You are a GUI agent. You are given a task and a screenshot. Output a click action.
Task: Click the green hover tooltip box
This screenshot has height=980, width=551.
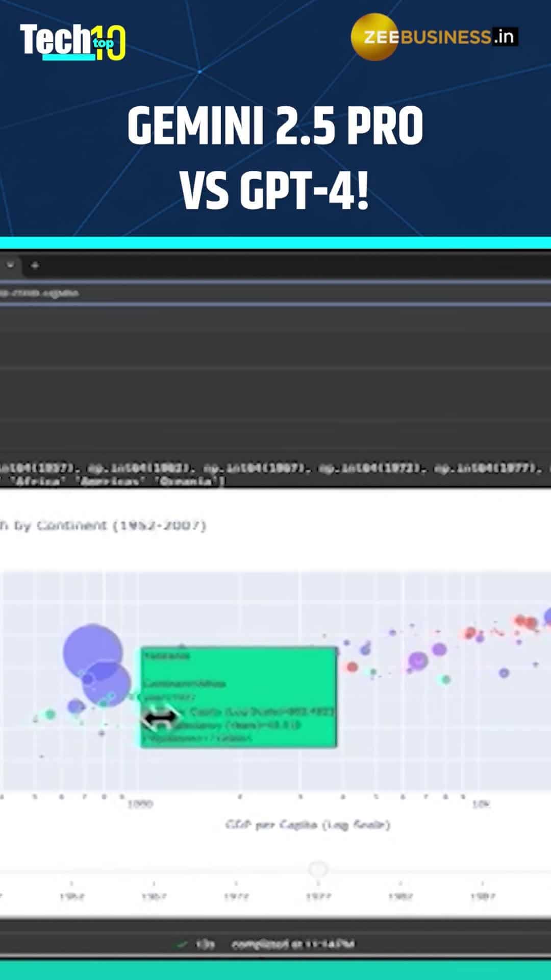[239, 697]
